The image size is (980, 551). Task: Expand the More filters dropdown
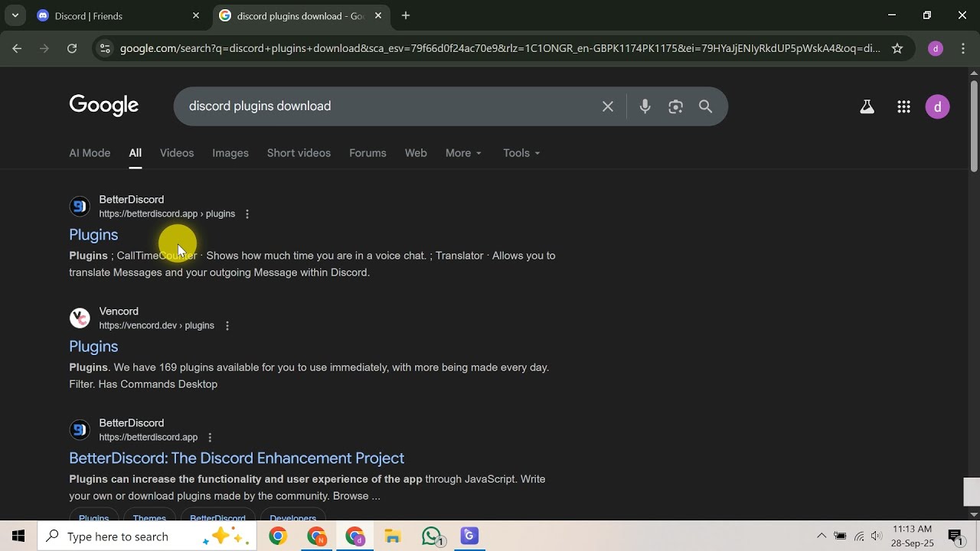[464, 153]
